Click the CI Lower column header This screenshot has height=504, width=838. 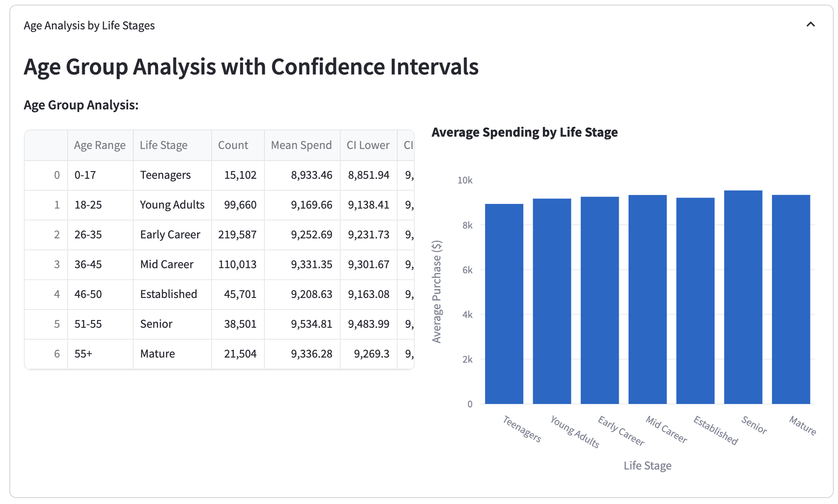368,145
